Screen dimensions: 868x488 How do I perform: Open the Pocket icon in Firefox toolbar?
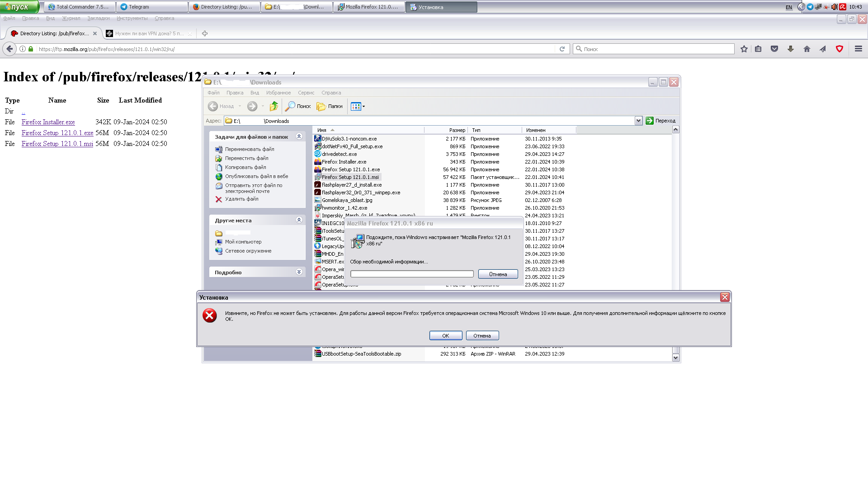pos(774,49)
